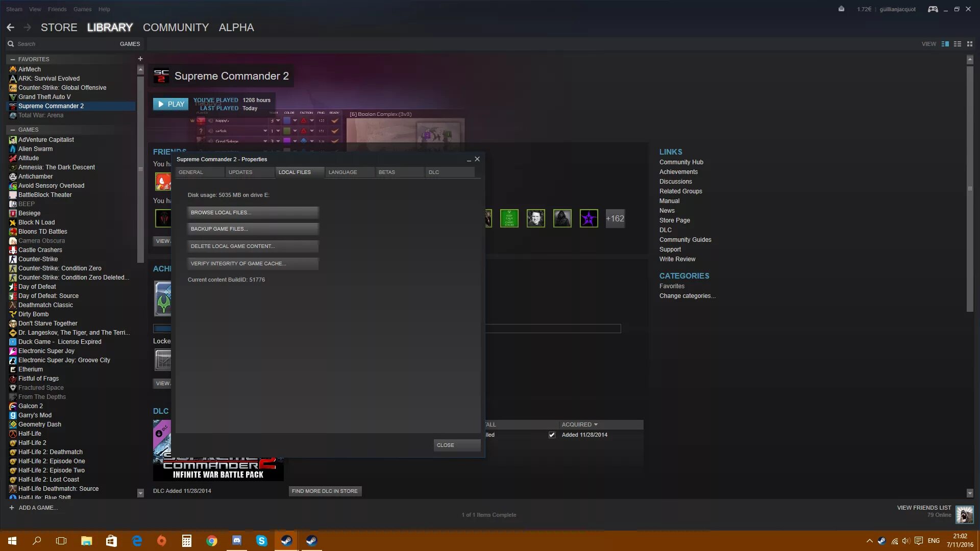The width and height of the screenshot is (980, 551).
Task: Click the forward navigation arrow
Action: coord(28,27)
